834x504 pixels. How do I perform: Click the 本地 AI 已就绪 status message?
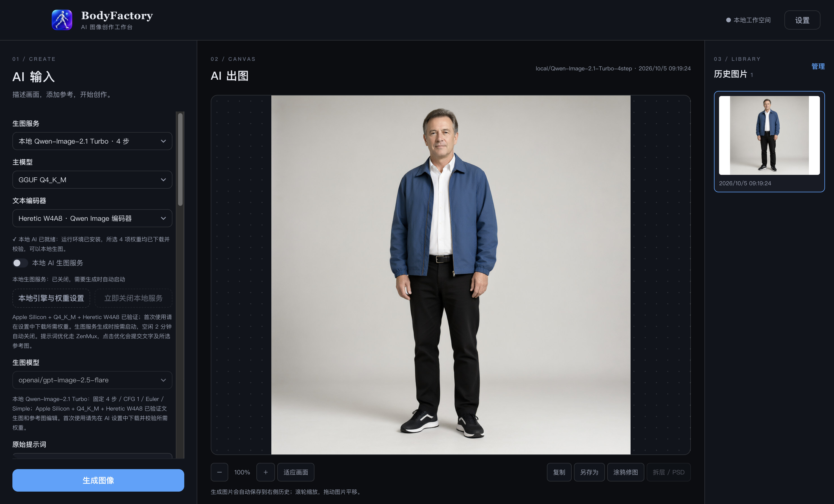[x=91, y=244]
